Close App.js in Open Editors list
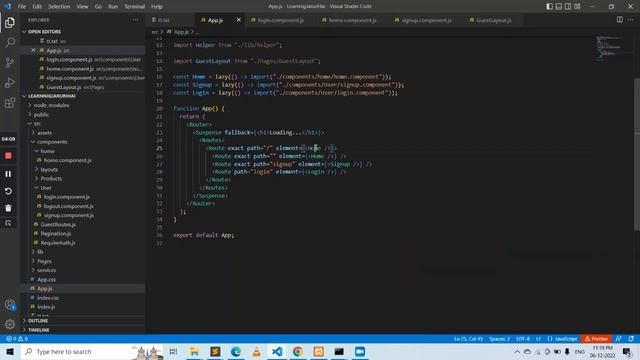Image resolution: width=640 pixels, height=360 pixels. tap(33, 50)
